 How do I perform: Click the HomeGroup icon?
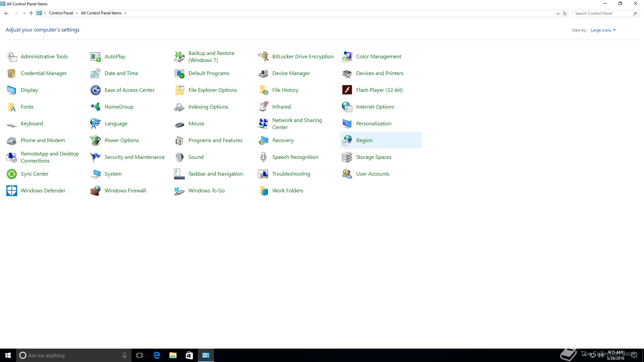(x=96, y=107)
